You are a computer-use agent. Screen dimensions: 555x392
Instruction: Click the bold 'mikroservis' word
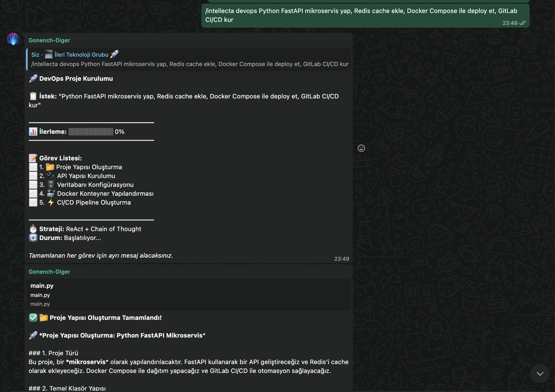pos(87,362)
